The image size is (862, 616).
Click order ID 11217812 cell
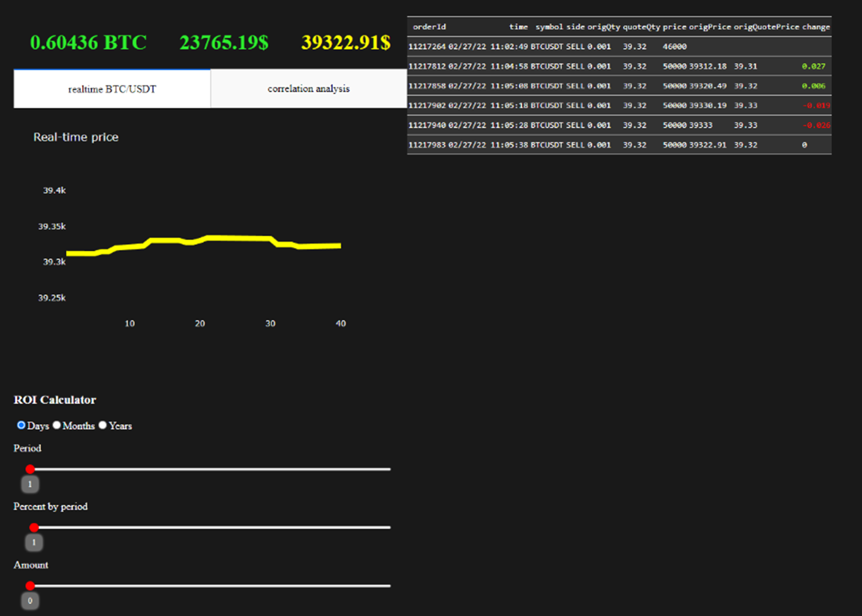[427, 66]
